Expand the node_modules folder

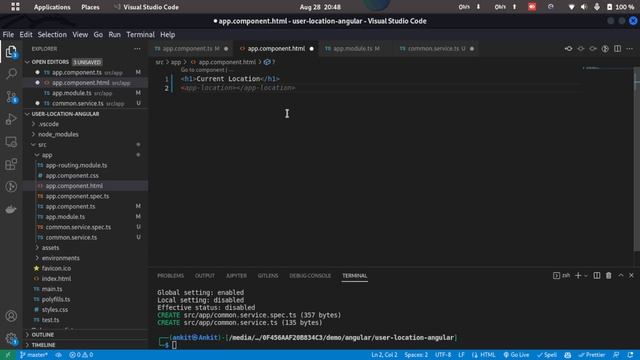pos(58,134)
